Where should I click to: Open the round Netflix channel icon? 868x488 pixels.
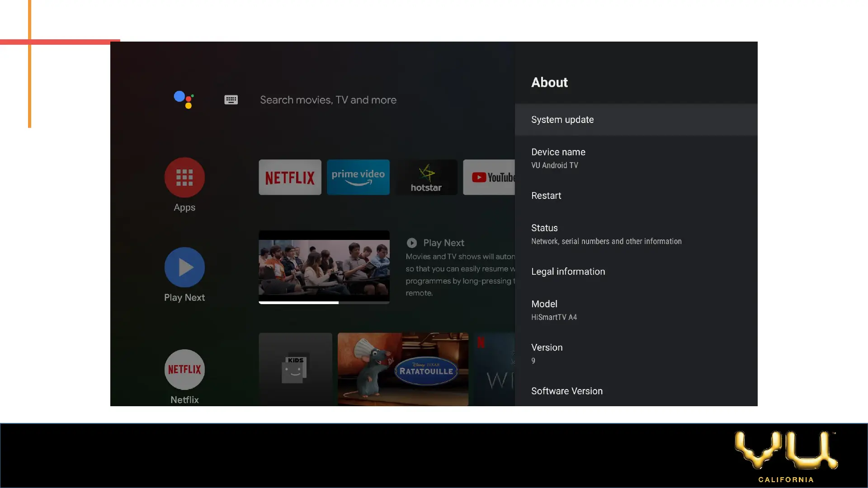click(184, 369)
